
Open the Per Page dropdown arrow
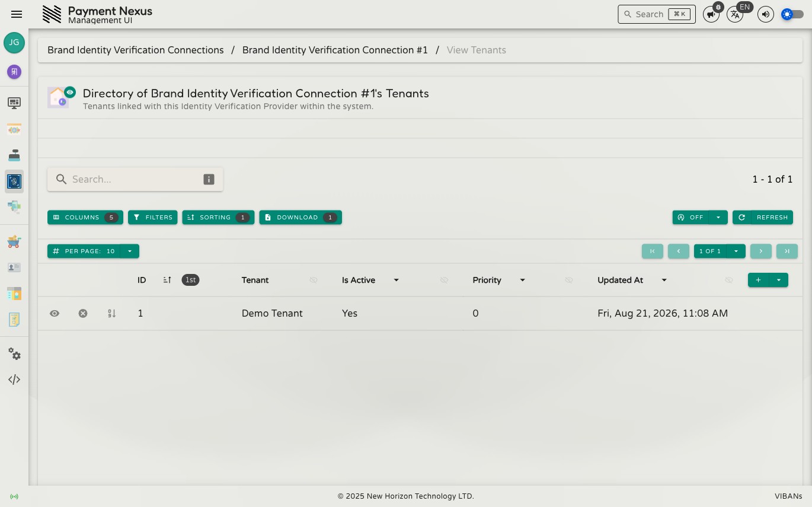[130, 251]
